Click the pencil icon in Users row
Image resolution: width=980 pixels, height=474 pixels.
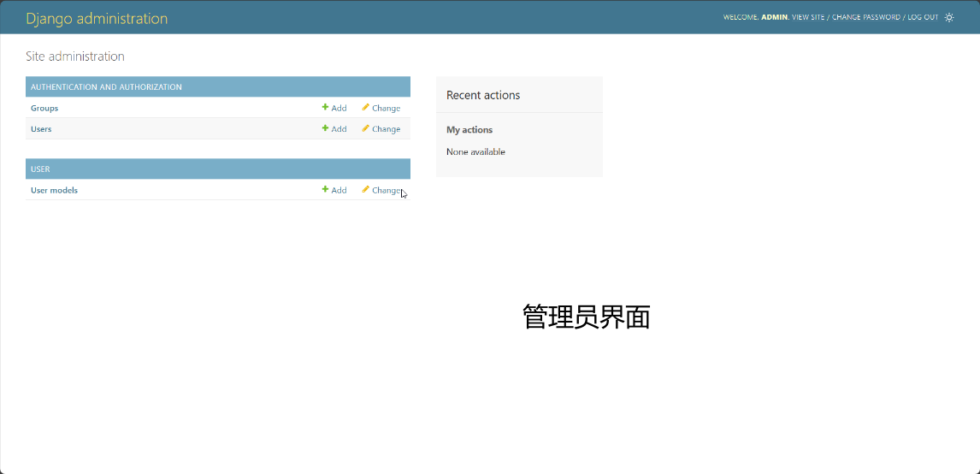366,128
